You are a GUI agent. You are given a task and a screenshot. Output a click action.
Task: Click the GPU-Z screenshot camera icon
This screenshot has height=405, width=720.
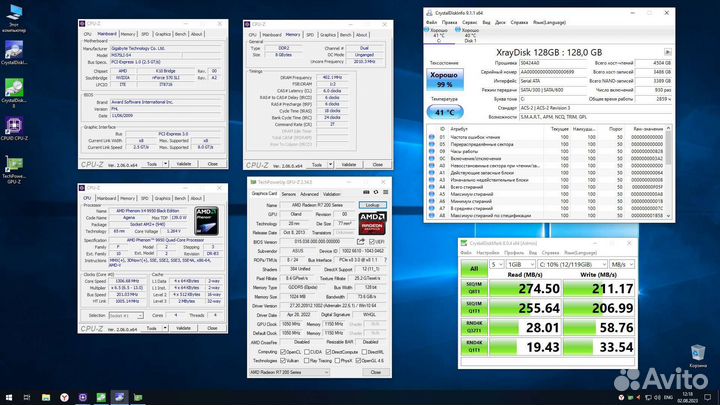click(x=366, y=192)
